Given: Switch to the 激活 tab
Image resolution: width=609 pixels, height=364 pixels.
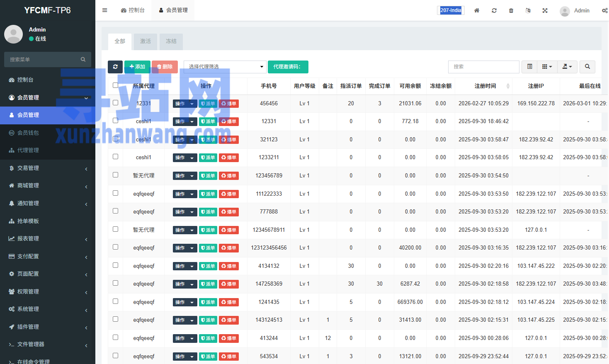Looking at the screenshot, I should (146, 41).
